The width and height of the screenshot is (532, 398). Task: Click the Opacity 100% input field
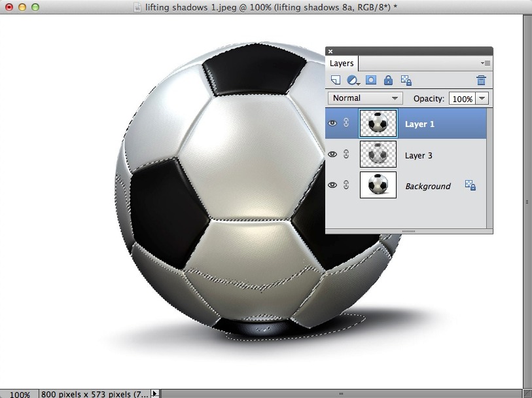[x=462, y=99]
